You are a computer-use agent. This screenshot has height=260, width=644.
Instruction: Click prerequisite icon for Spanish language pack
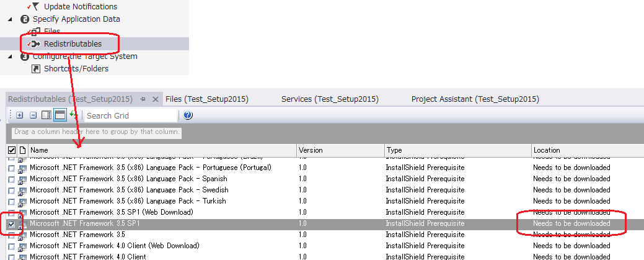[22, 179]
